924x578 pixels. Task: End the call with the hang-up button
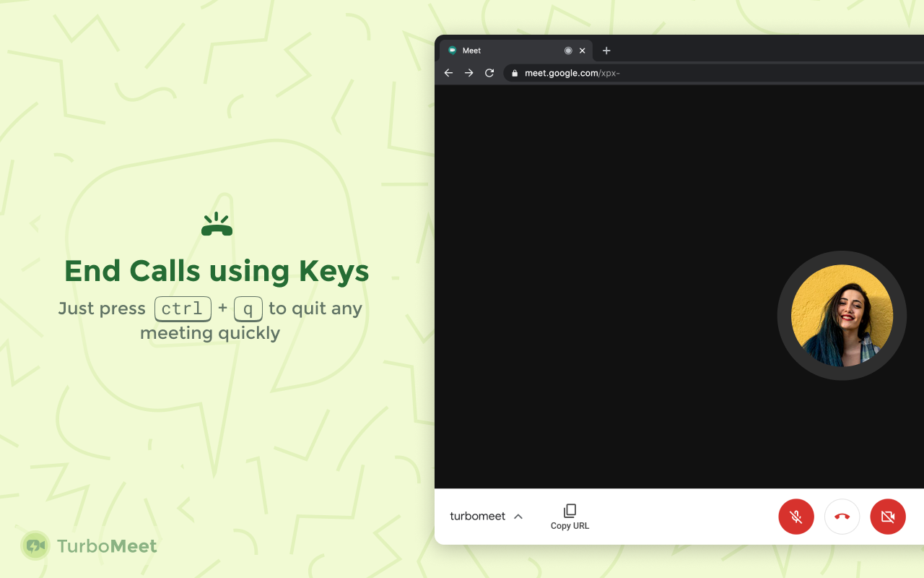pos(842,517)
